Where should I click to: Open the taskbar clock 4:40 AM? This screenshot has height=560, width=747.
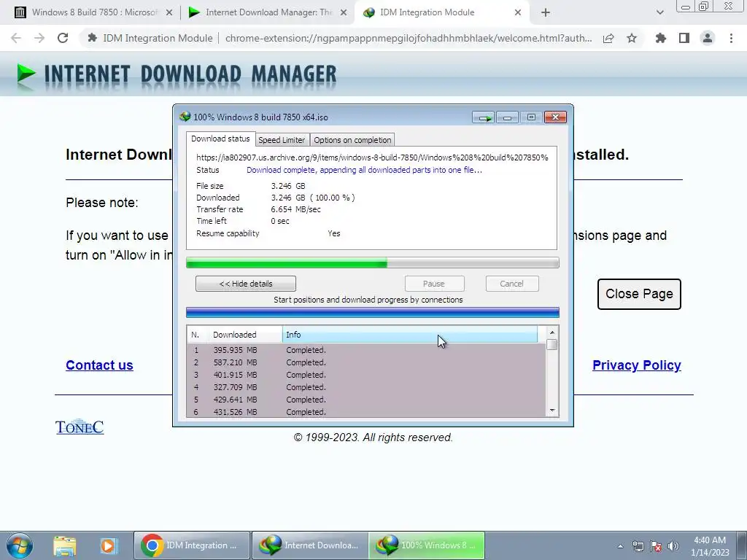(710, 546)
